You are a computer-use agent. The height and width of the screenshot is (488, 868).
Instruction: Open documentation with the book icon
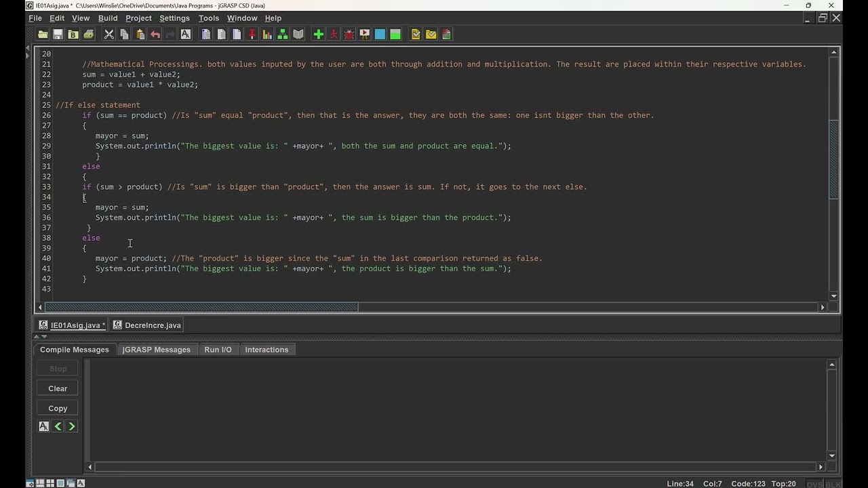(298, 35)
